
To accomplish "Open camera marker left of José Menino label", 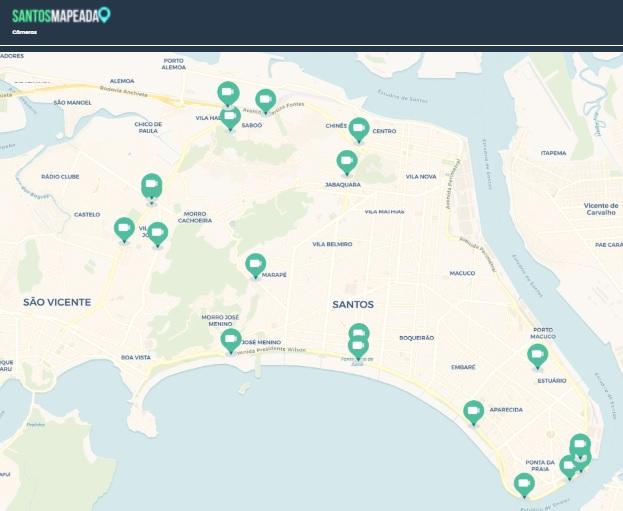I will (x=231, y=341).
